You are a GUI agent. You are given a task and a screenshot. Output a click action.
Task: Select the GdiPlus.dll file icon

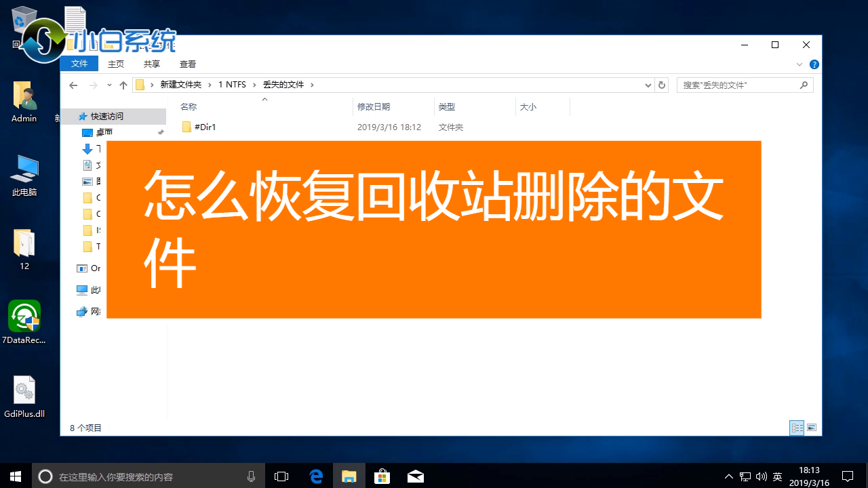(x=24, y=391)
